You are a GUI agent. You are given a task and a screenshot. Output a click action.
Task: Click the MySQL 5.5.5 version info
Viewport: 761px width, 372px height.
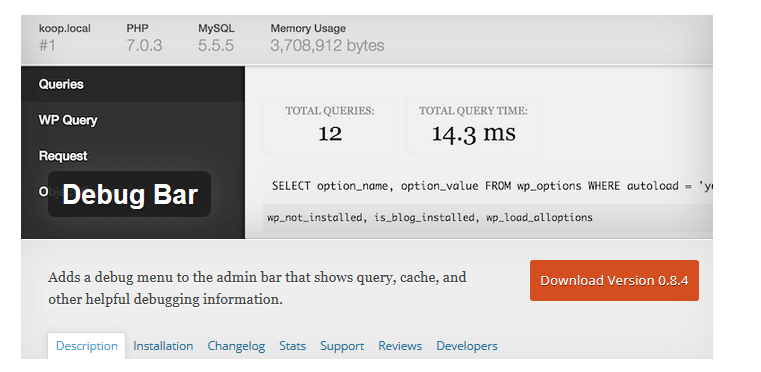point(216,37)
